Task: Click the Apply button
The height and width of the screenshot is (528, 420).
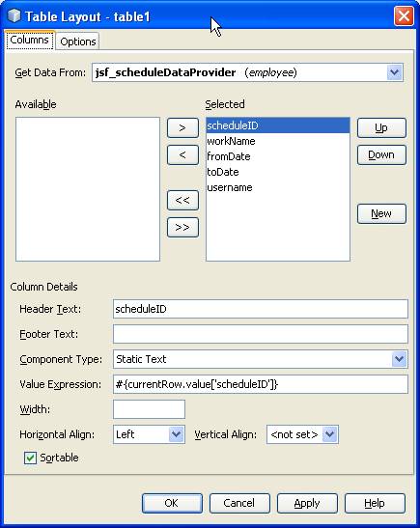Action: click(x=307, y=503)
